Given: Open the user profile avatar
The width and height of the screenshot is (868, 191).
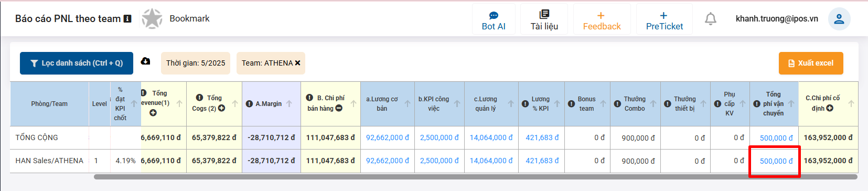Looking at the screenshot, I should [x=839, y=19].
